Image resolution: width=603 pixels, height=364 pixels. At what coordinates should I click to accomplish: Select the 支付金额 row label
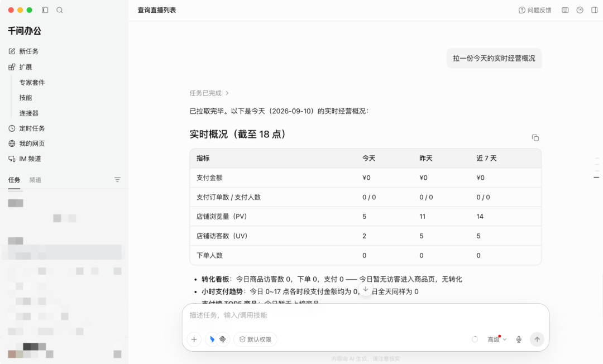209,178
